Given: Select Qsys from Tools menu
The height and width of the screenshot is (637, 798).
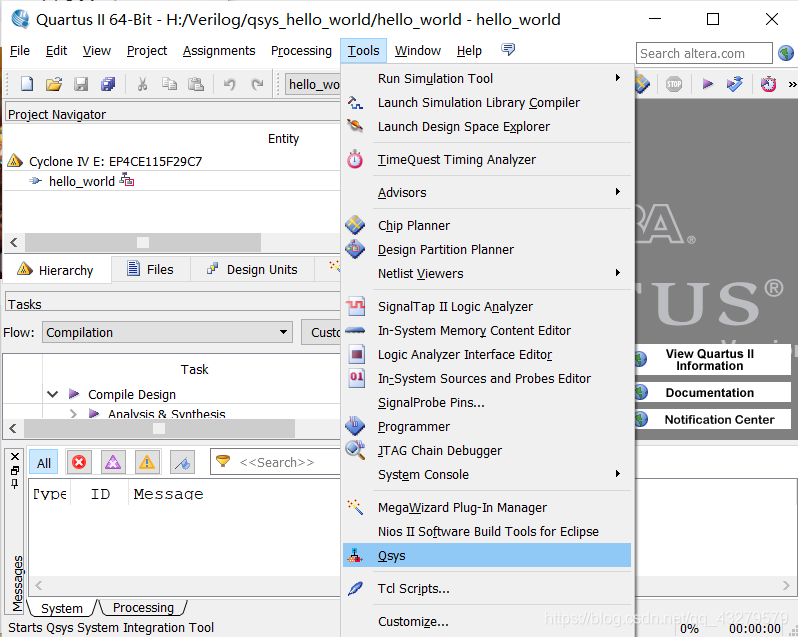Looking at the screenshot, I should click(x=487, y=555).
